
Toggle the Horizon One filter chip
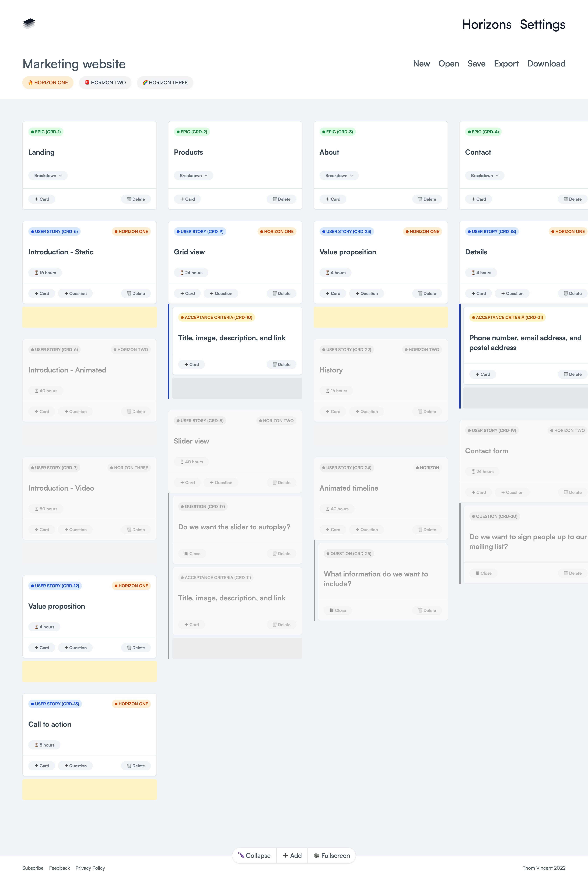point(48,82)
